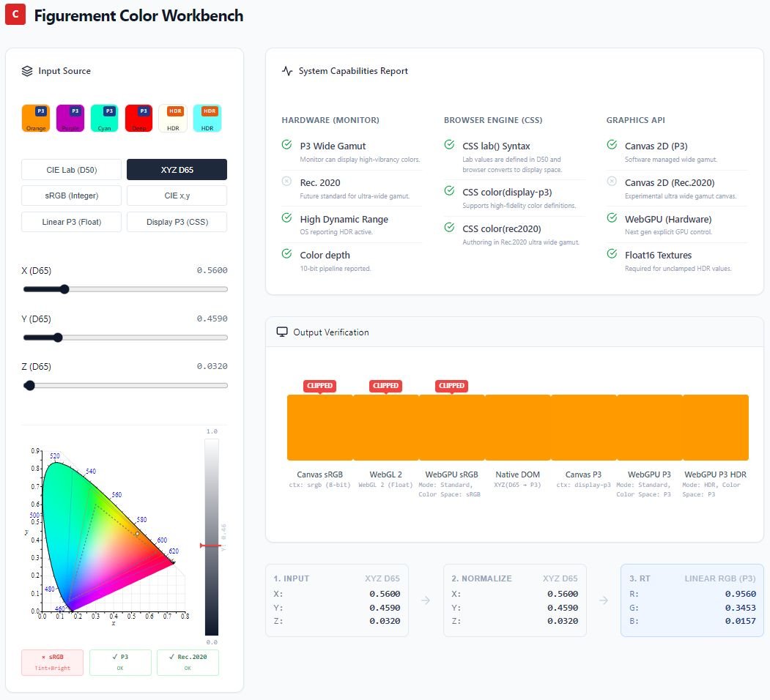Viewport: 770px width, 700px height.
Task: Select the white HDR color preset
Action: 173,118
